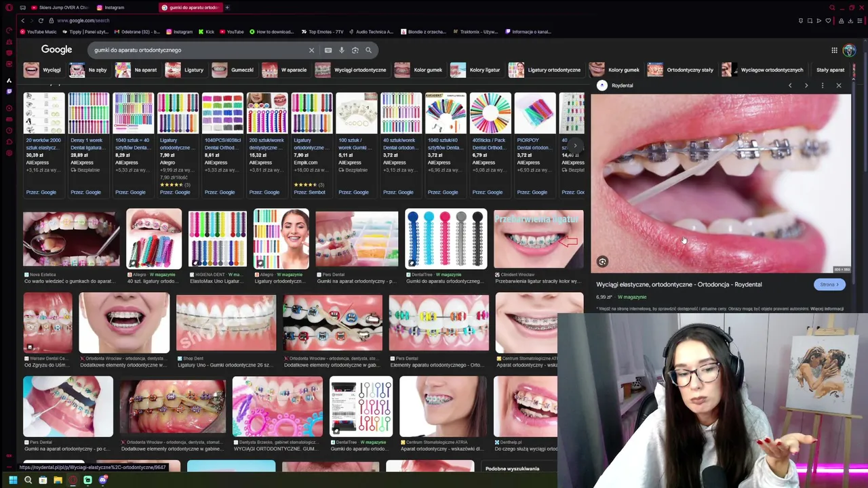868x488 pixels.
Task: Open Empik.com Ligatury shopping item
Action: coord(312,144)
